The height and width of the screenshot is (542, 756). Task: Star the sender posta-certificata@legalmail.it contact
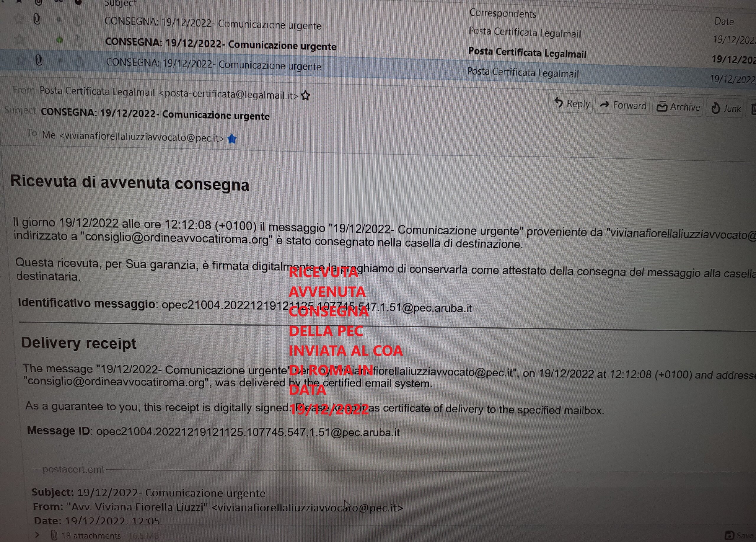click(305, 96)
